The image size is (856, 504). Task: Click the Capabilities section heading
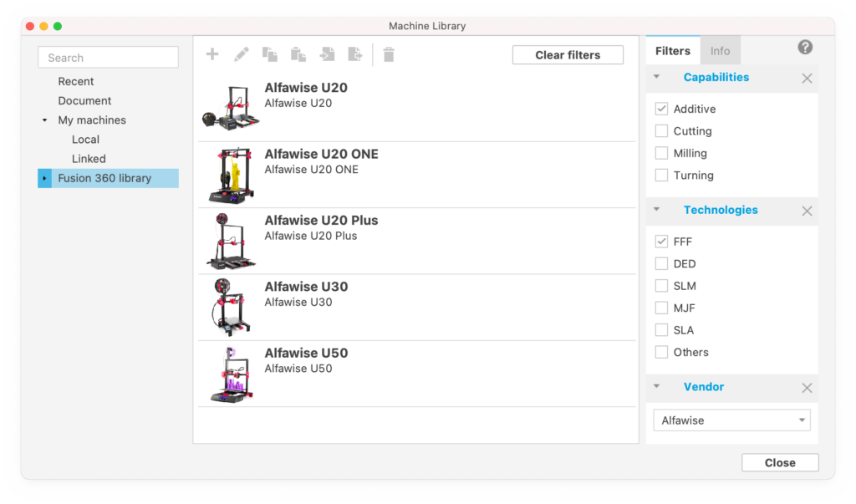[x=716, y=78]
